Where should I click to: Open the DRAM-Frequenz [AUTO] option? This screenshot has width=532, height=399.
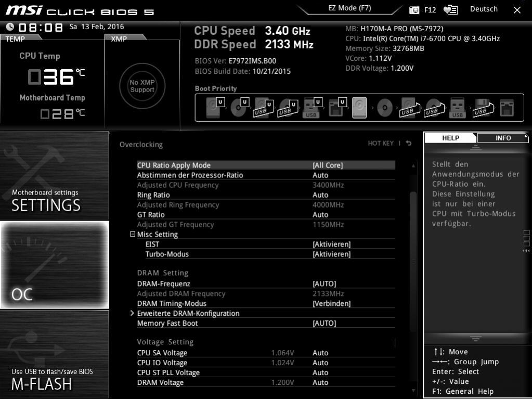(x=325, y=284)
